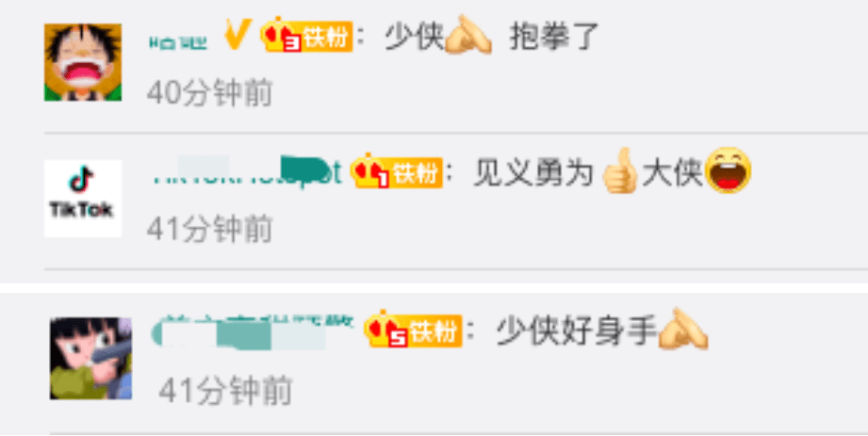Select the 见义勇为 comment text
868x436 pixels.
click(532, 173)
